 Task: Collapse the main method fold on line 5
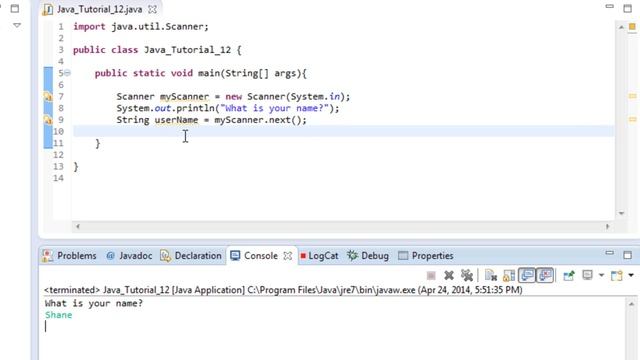(x=67, y=73)
